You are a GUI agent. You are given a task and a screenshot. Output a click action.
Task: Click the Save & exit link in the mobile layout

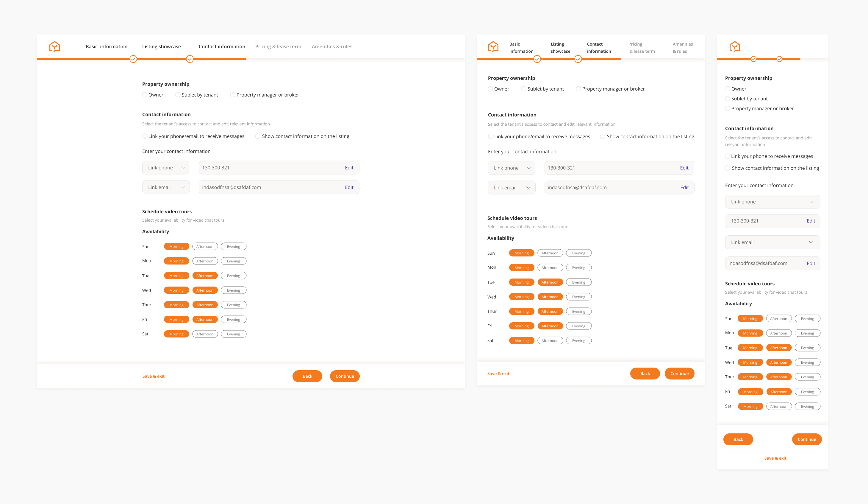775,458
